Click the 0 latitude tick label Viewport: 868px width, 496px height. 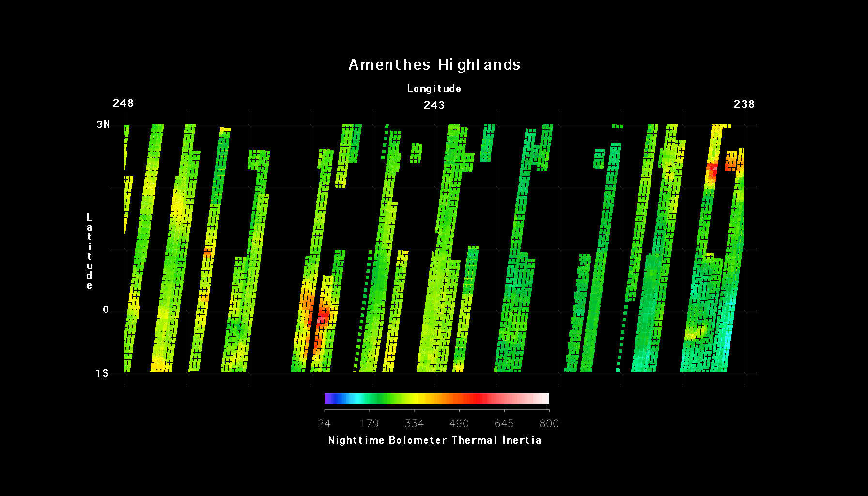pyautogui.click(x=106, y=310)
